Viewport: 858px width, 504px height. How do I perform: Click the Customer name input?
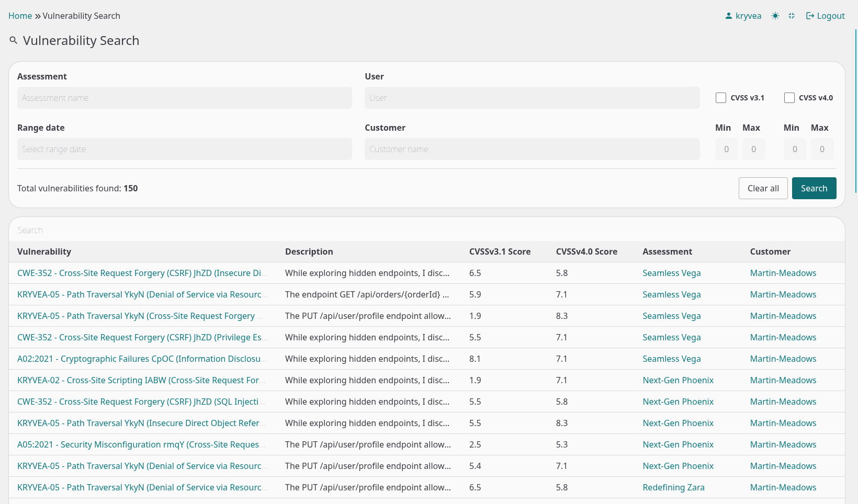532,149
